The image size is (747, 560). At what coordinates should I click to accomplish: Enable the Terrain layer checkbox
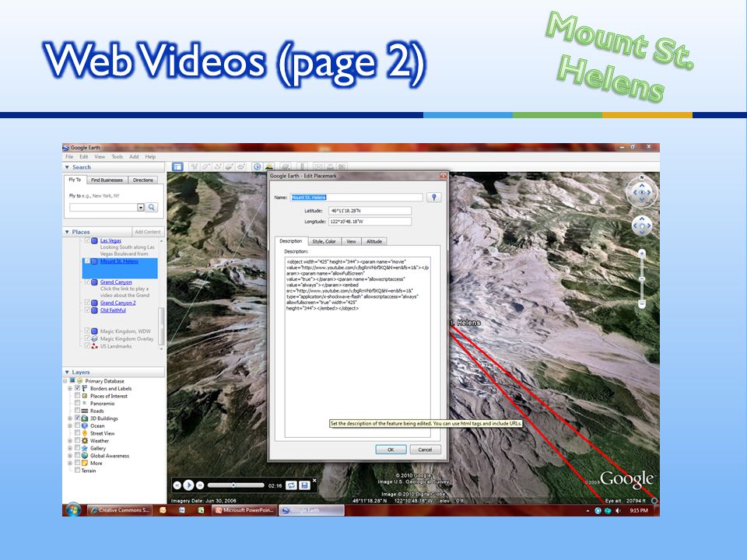point(77,471)
